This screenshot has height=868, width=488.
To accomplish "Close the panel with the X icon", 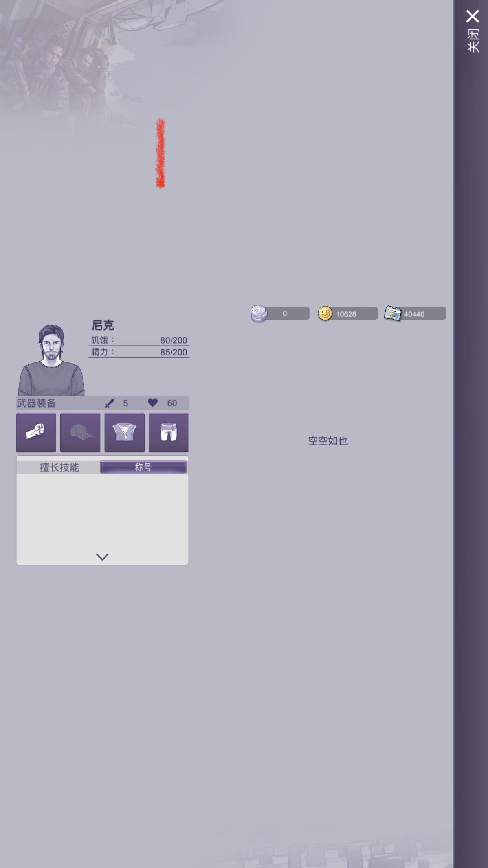I will 472,16.
